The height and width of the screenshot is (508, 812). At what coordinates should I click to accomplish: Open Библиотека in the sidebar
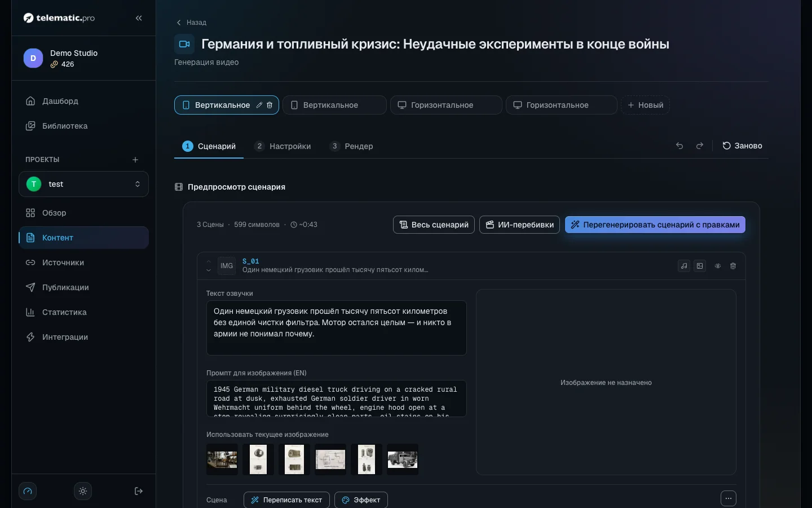pos(83,126)
